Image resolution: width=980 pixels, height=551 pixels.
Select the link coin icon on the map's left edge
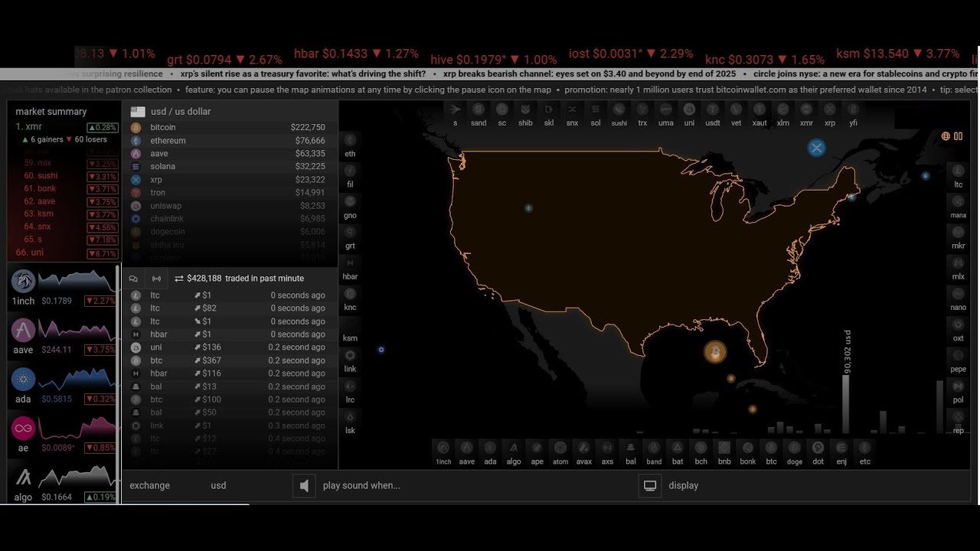point(350,356)
